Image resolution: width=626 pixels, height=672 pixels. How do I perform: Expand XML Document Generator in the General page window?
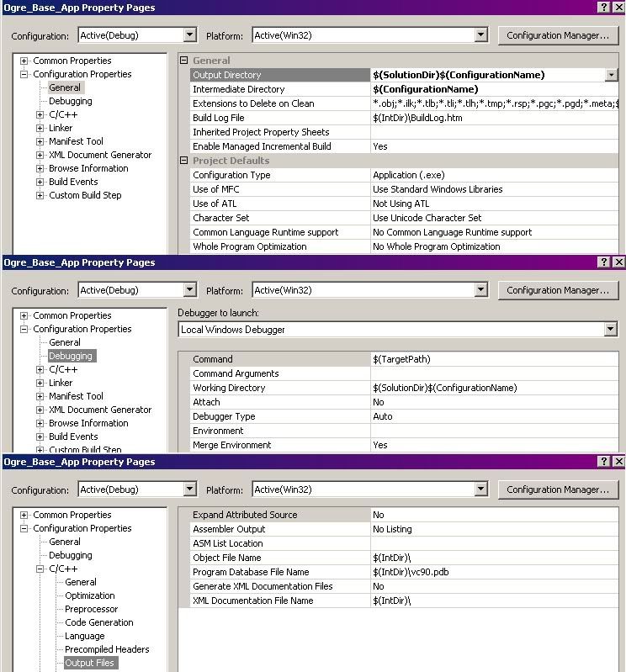point(40,155)
